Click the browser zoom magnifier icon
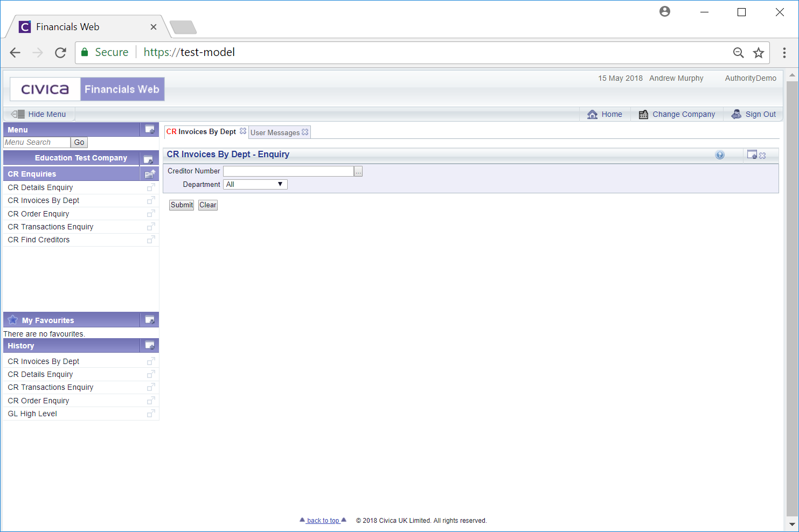 pyautogui.click(x=739, y=53)
